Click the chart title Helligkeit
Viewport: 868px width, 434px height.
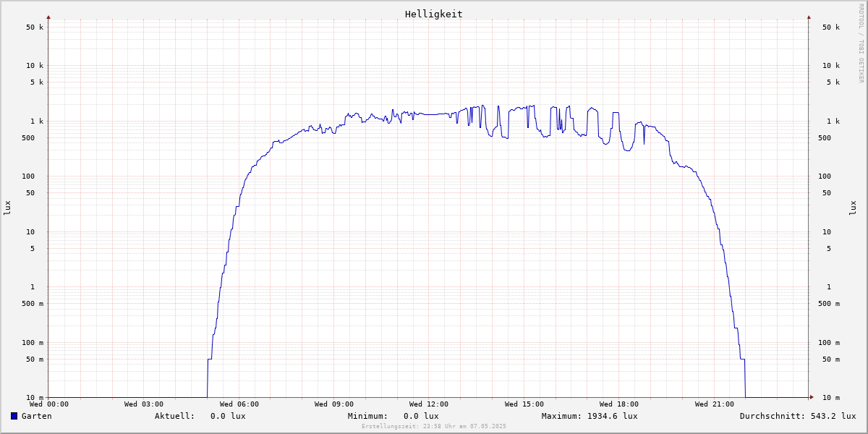click(x=433, y=14)
